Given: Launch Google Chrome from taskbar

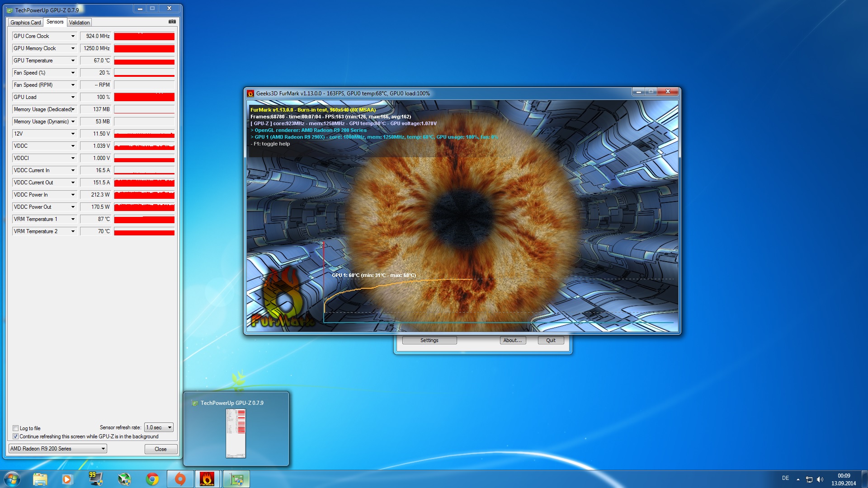Looking at the screenshot, I should (152, 479).
